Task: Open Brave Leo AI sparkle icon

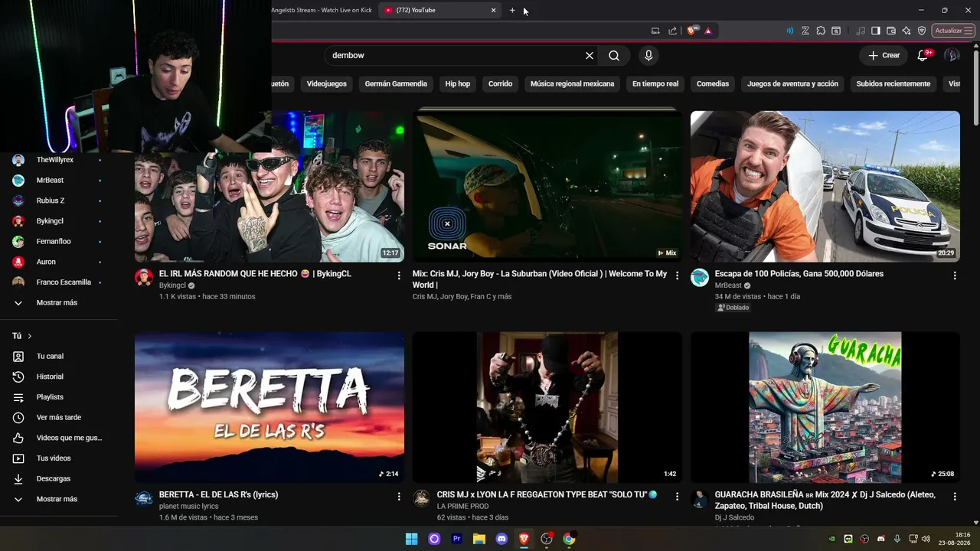Action: tap(906, 31)
